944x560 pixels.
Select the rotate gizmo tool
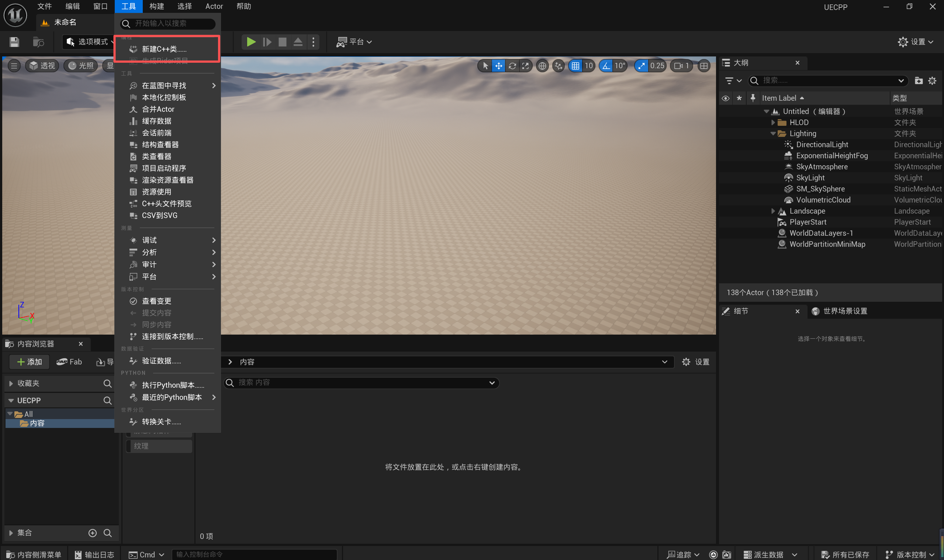512,66
